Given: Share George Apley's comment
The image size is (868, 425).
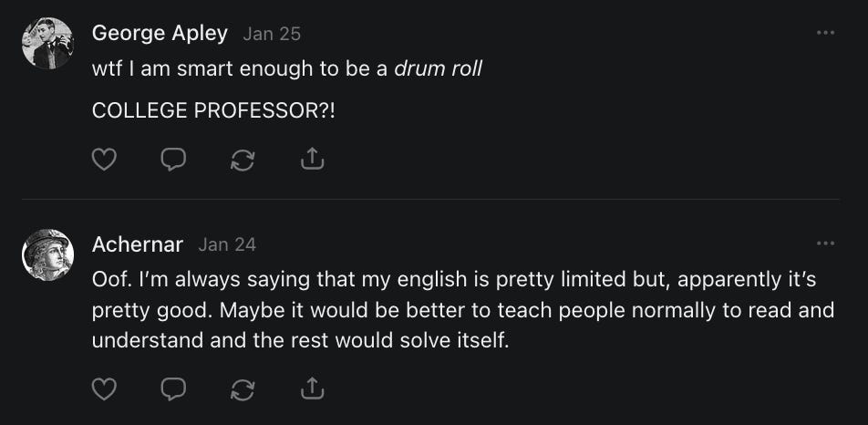Looking at the screenshot, I should tap(312, 161).
